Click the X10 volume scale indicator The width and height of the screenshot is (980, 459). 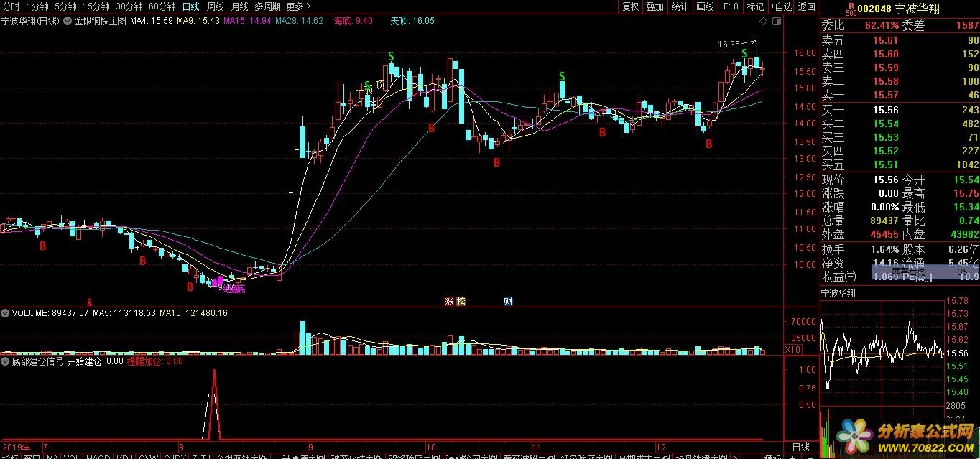coord(792,350)
